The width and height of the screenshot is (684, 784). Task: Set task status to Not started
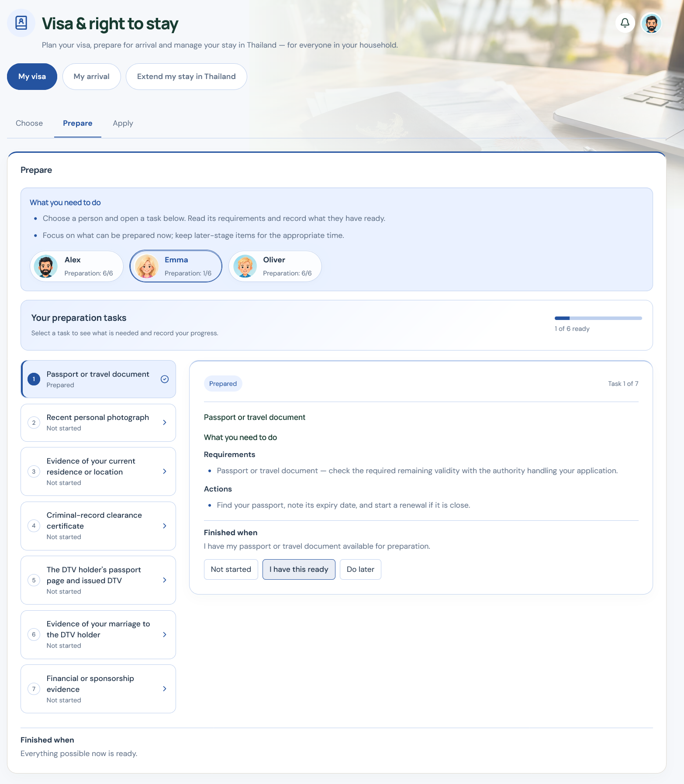pos(231,569)
